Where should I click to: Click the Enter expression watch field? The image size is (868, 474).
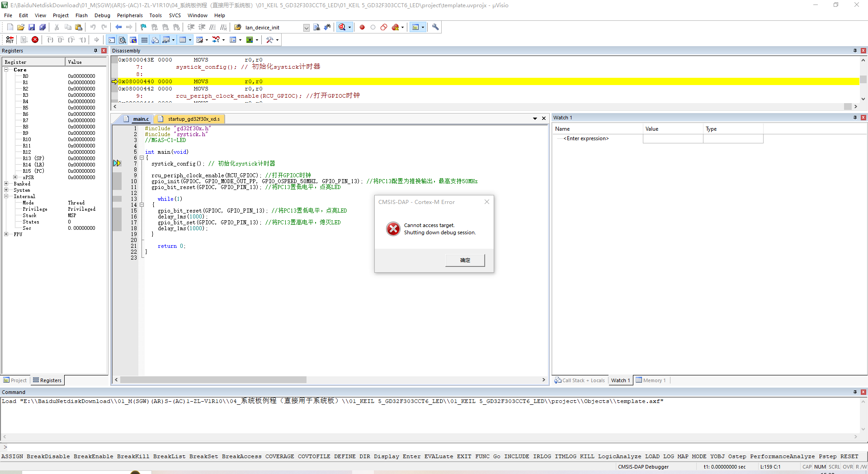pos(586,138)
